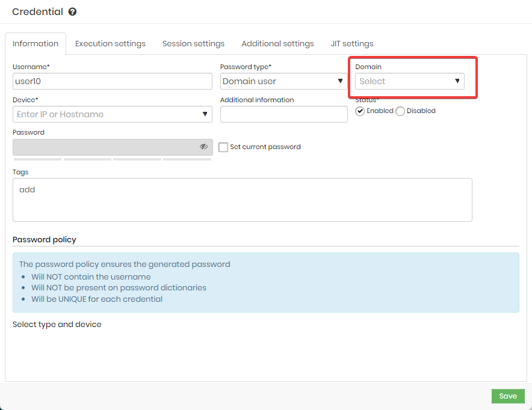Screen dimensions: 532x410
Task: Click the Password policy heading
Action: click(45, 239)
